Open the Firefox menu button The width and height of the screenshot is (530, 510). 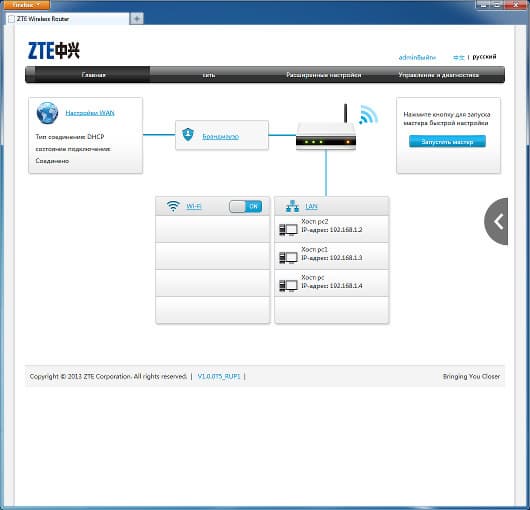(x=26, y=5)
